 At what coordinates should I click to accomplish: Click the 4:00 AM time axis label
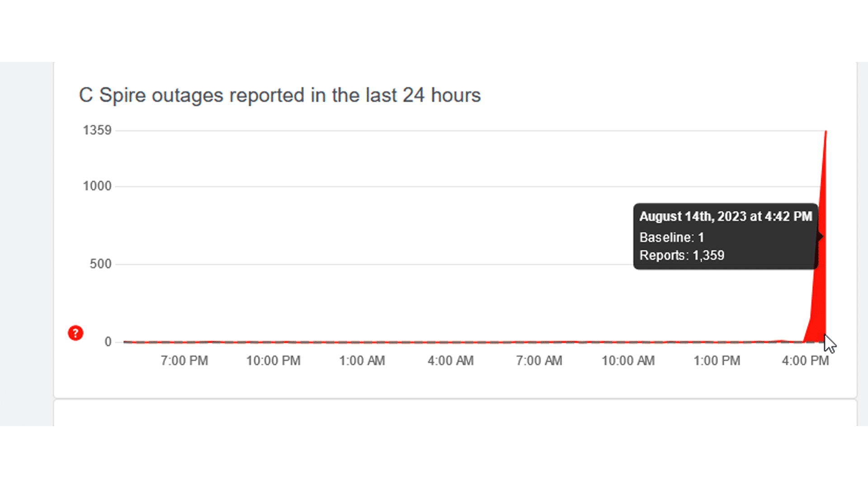pyautogui.click(x=450, y=361)
